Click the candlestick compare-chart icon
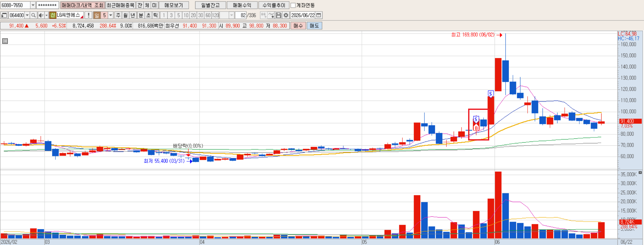 (263, 15)
